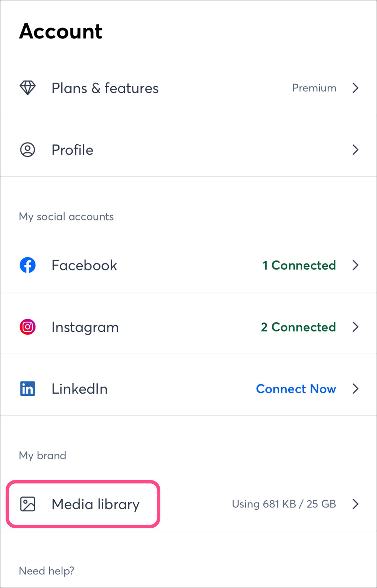The image size is (377, 588).
Task: Click the Profile person icon
Action: 27,150
